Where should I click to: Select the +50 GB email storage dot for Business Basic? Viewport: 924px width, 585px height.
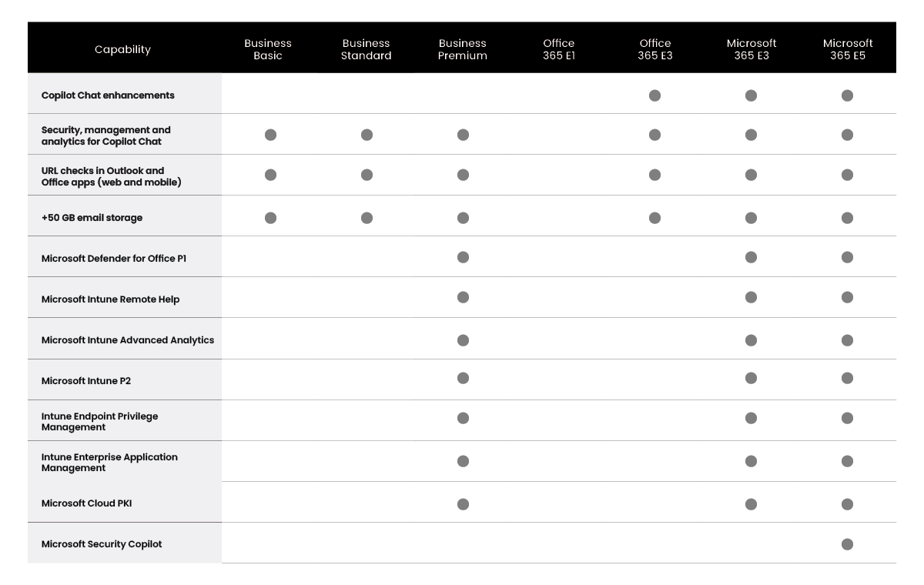pos(270,218)
